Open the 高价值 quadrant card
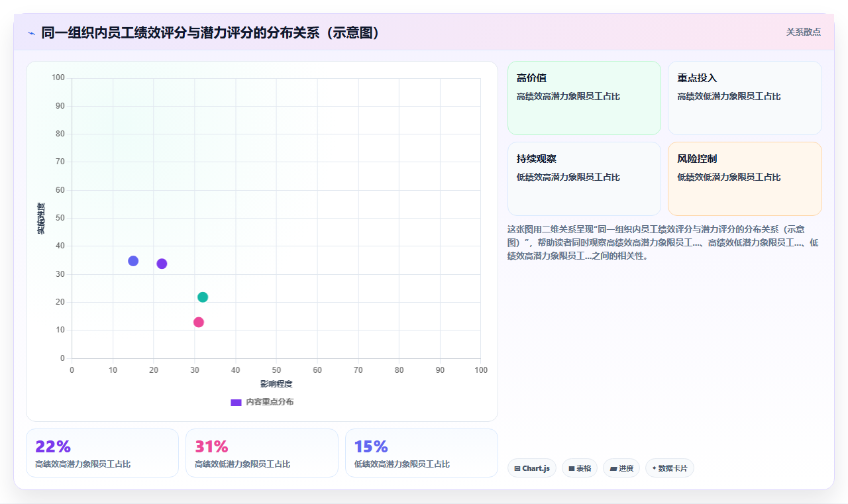The image size is (848, 504). pyautogui.click(x=584, y=98)
